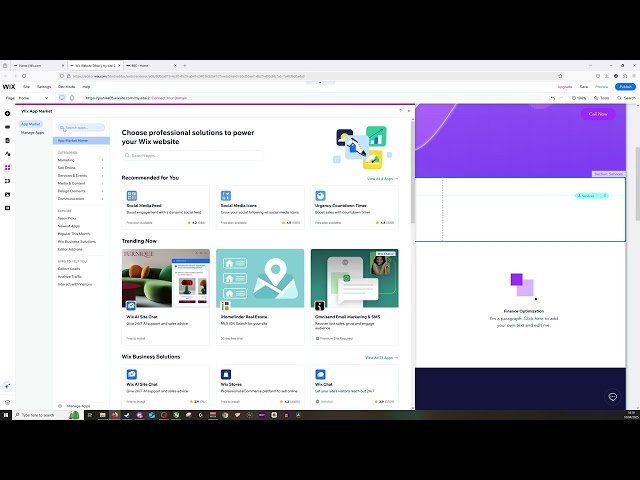Select App Market Home in sidebar

[x=81, y=140]
